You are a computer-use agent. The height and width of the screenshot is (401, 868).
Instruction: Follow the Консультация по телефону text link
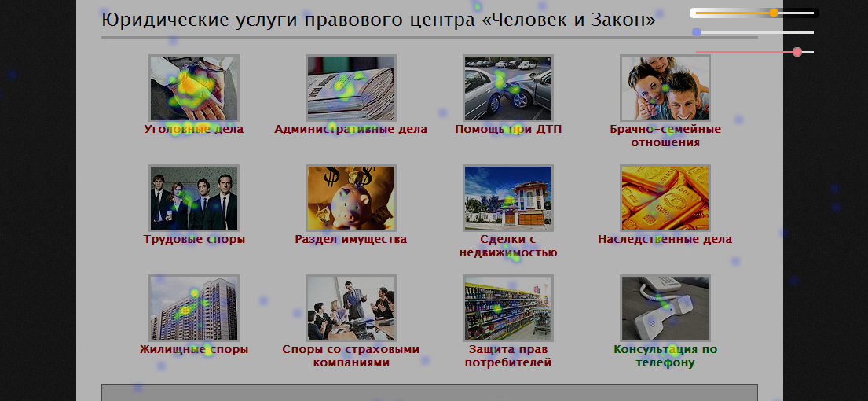pos(665,356)
